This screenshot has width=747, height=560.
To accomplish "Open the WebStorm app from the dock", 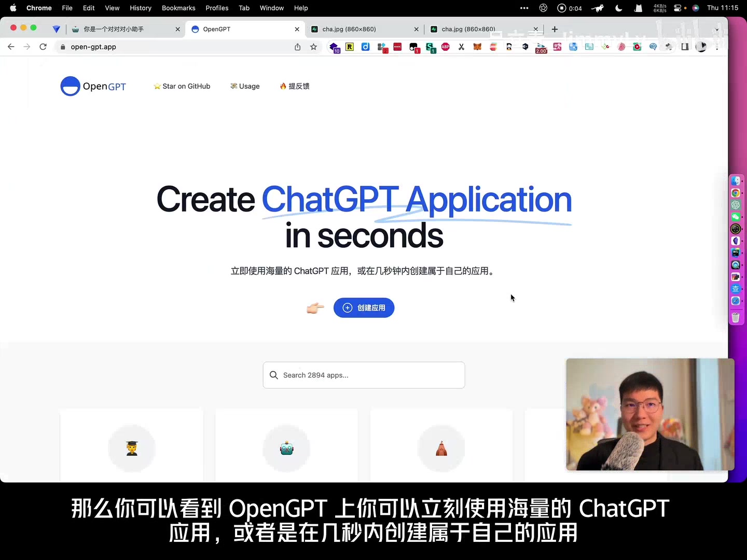I will [736, 252].
